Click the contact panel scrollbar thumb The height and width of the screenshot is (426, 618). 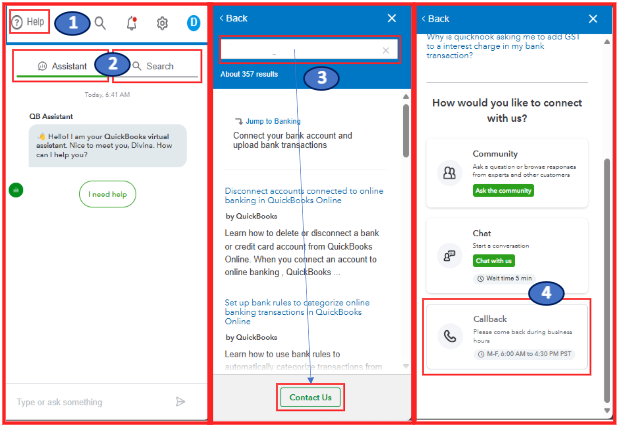tap(607, 281)
